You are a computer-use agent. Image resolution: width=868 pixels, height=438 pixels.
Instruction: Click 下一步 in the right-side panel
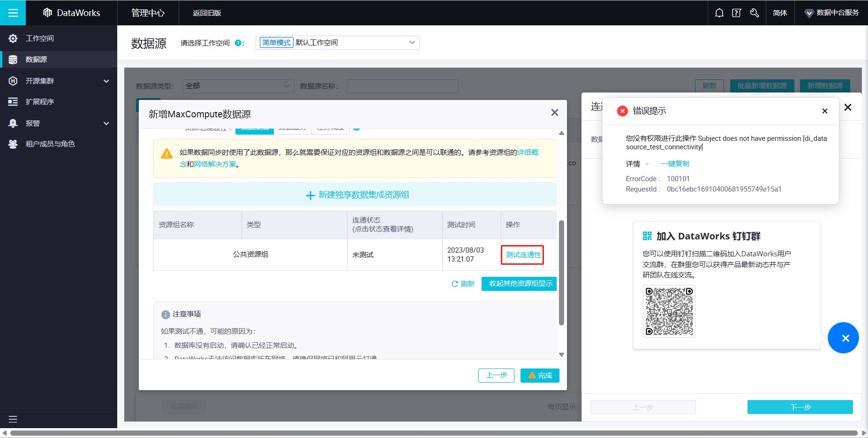point(800,407)
